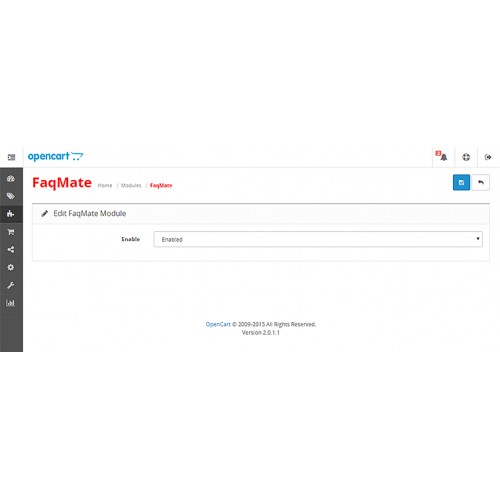Open the Enable status dropdown

click(x=318, y=239)
